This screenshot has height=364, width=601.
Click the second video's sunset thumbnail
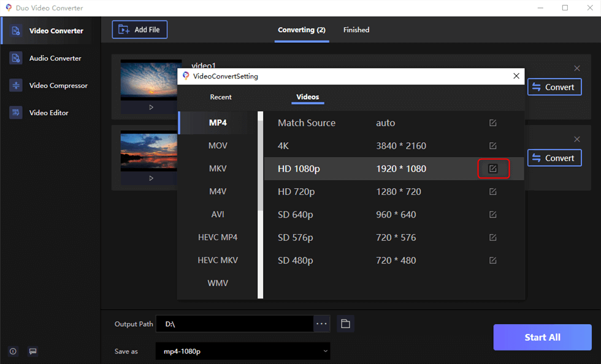(x=149, y=151)
